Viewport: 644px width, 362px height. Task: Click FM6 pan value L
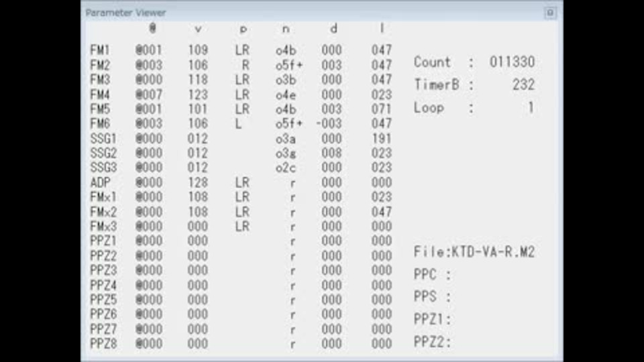coord(238,123)
